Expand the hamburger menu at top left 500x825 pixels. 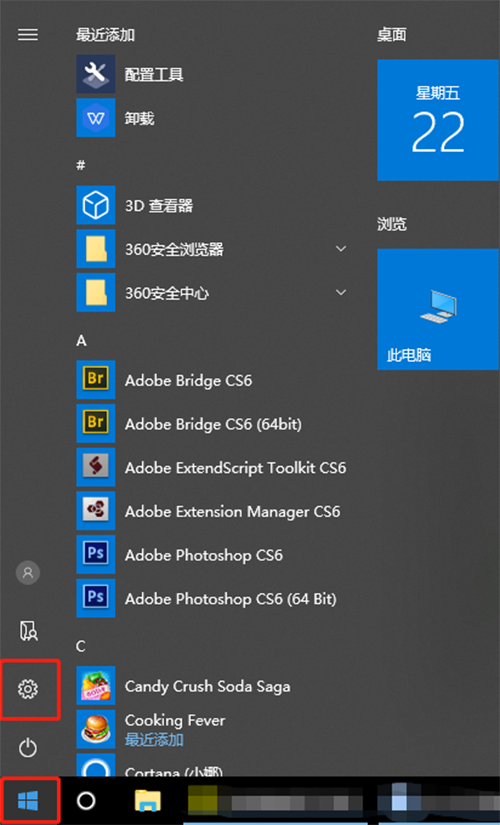(x=28, y=35)
